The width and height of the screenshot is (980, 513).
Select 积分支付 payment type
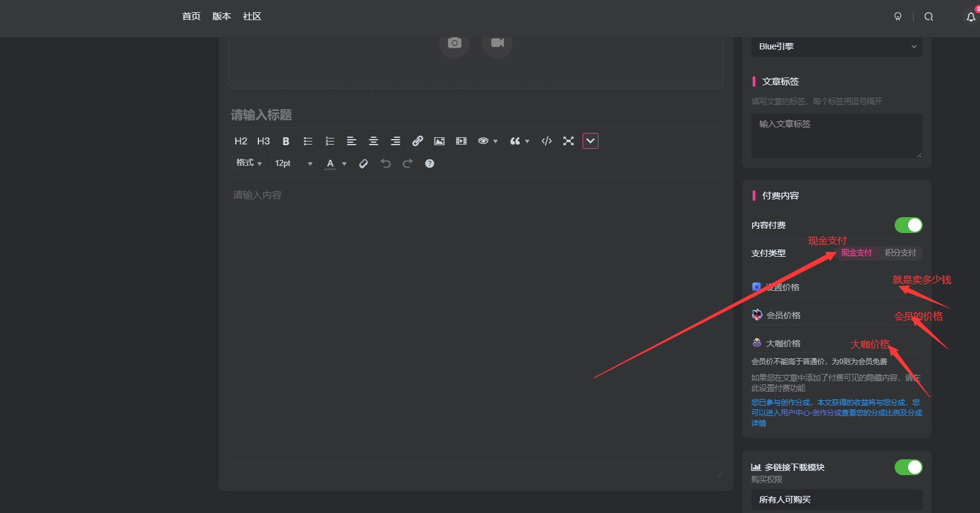900,253
